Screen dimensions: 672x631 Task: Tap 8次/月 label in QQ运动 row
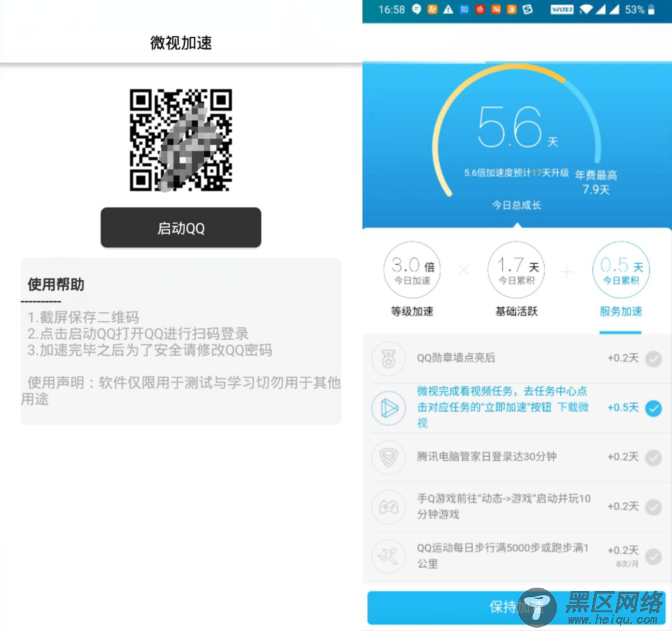(x=627, y=564)
